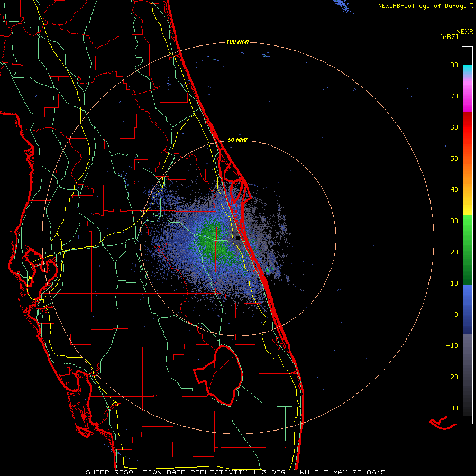Click the 30 value on the dBZ scale

click(x=454, y=221)
